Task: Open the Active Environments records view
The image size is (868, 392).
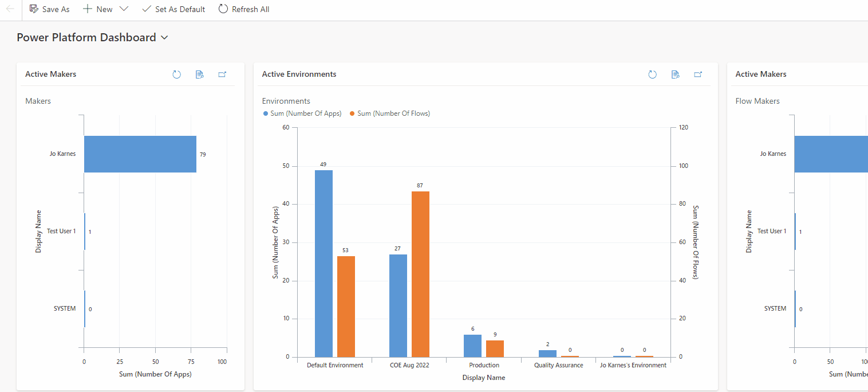Action: [675, 75]
